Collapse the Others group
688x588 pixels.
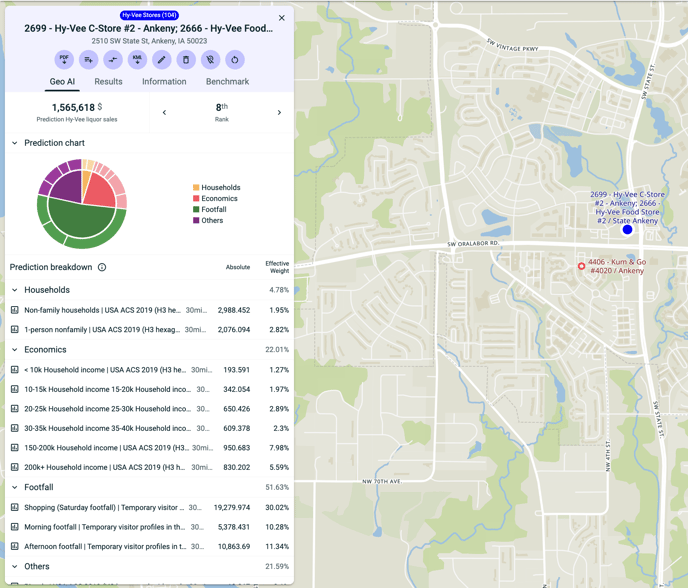click(x=14, y=566)
